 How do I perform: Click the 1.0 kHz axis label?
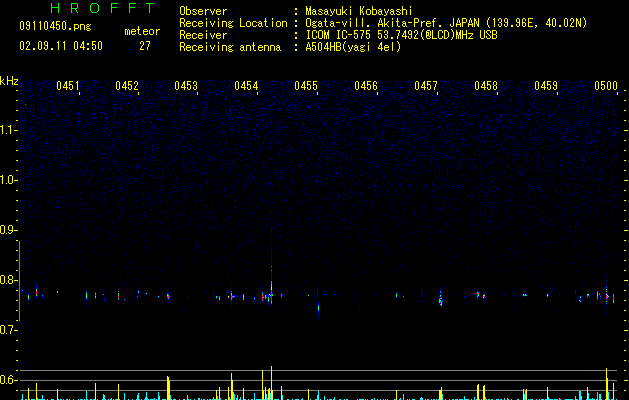click(9, 180)
